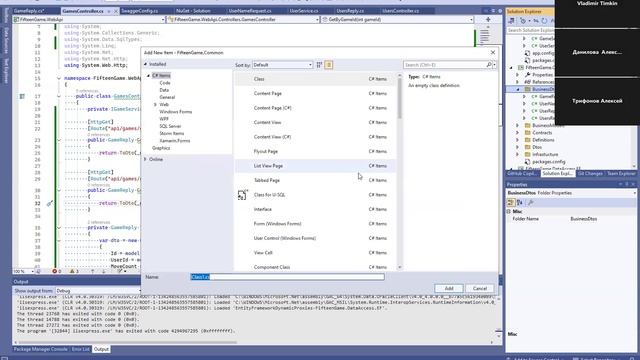Open the GamesController type navigation dropdown
Viewport: 640px width, 360px height.
(x=243, y=19)
